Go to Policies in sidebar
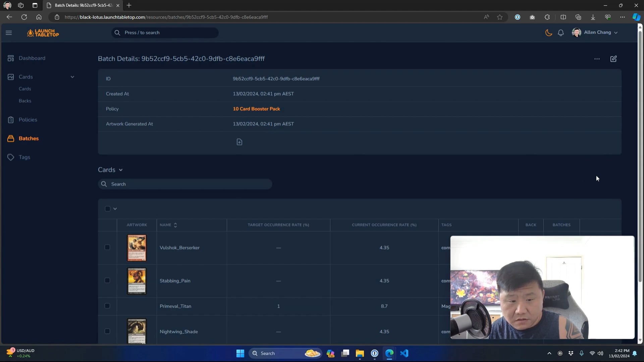This screenshot has width=644, height=362. point(28,120)
